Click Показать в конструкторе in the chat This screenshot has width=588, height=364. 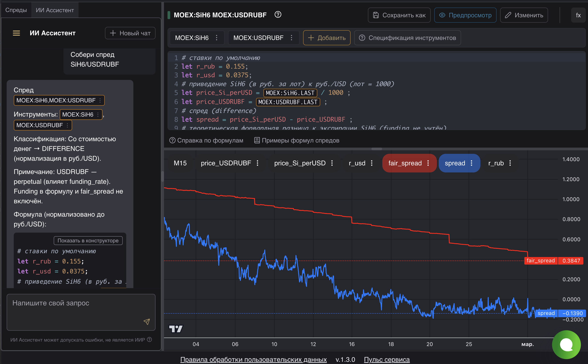click(88, 241)
